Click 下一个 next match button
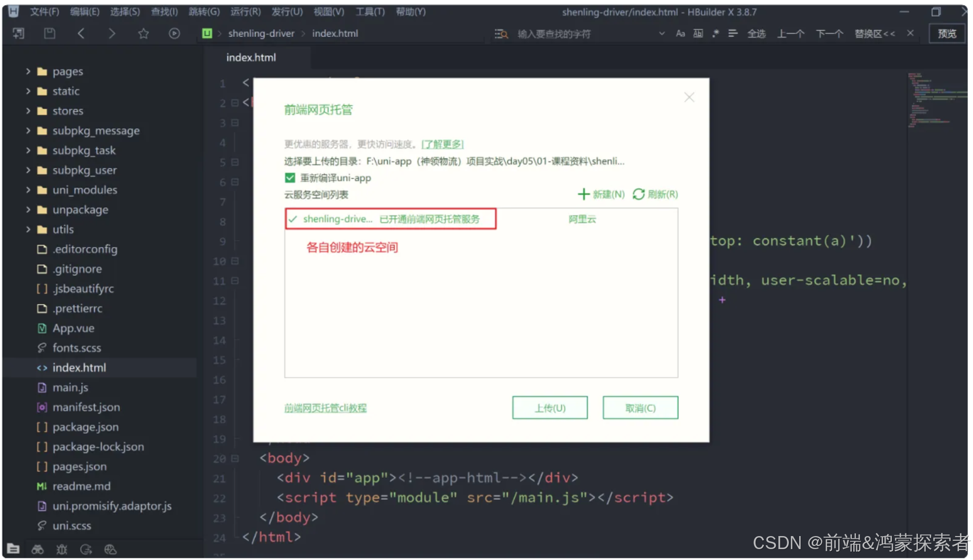 (829, 34)
